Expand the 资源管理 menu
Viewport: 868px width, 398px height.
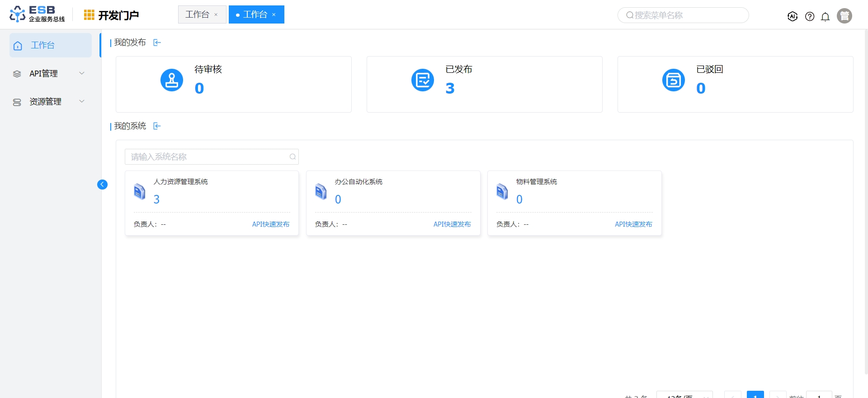(50, 102)
